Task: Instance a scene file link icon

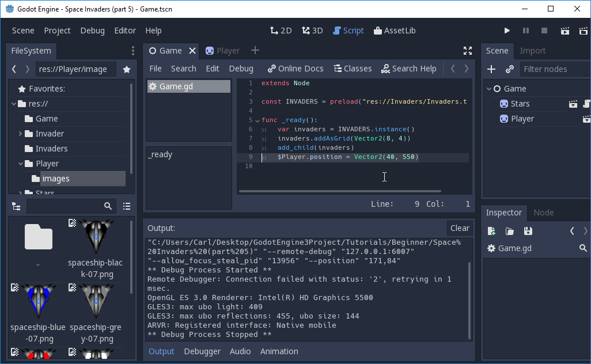Action: click(x=510, y=69)
